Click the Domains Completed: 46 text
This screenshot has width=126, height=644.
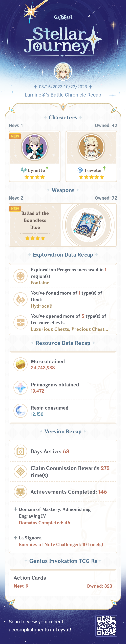click(x=45, y=523)
